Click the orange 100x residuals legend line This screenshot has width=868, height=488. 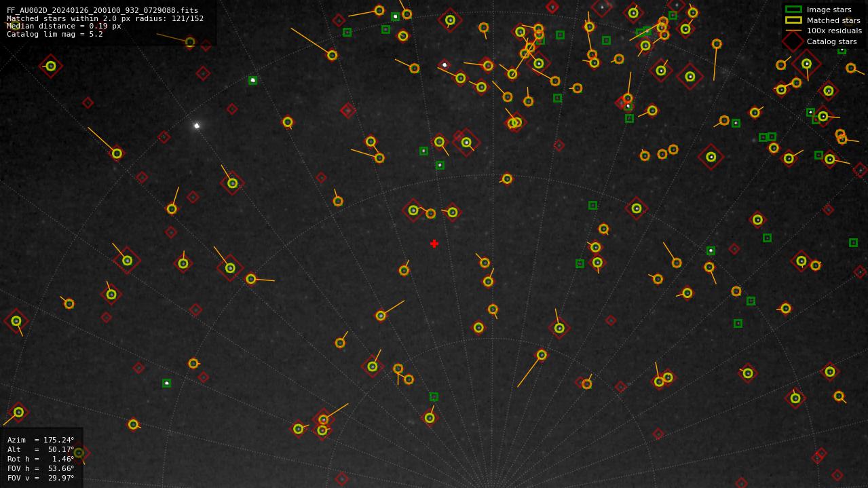click(x=793, y=31)
